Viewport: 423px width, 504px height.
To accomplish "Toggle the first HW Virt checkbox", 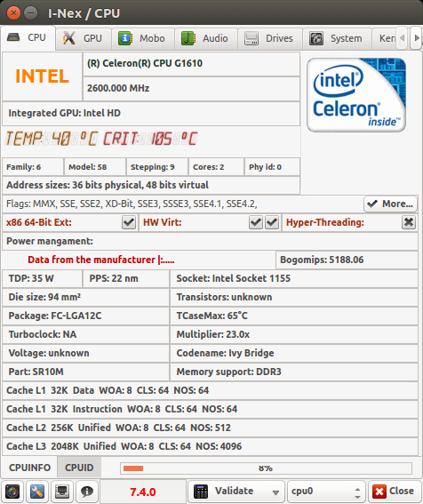I will [256, 222].
